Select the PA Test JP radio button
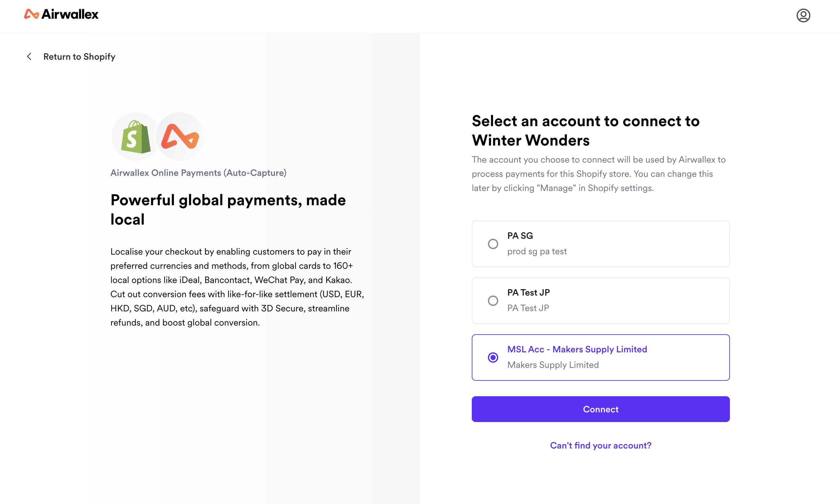Viewport: 839px width, 504px height. click(493, 301)
